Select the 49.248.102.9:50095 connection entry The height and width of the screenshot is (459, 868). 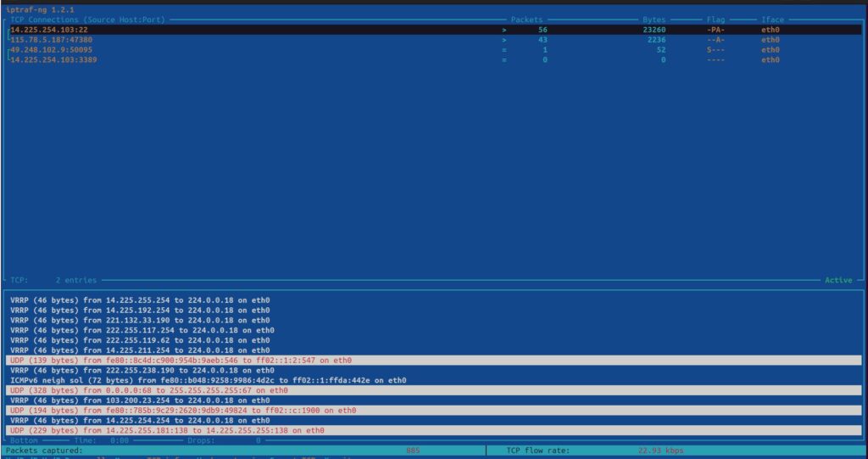point(49,50)
